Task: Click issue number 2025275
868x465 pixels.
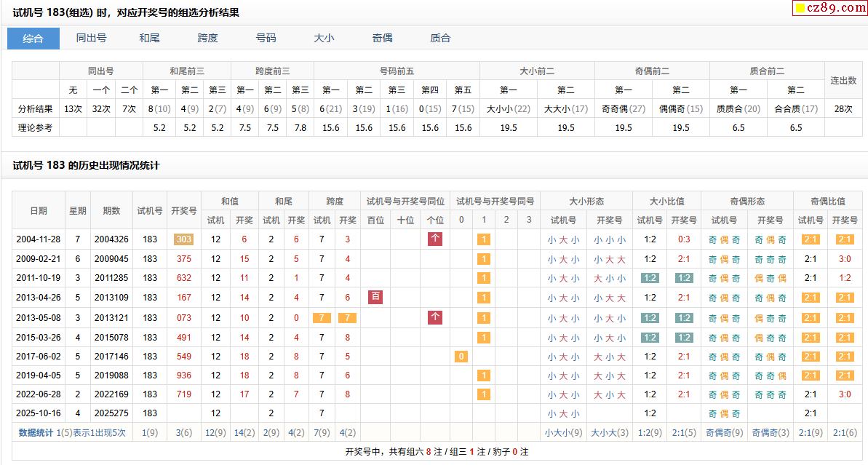Action: coord(111,413)
